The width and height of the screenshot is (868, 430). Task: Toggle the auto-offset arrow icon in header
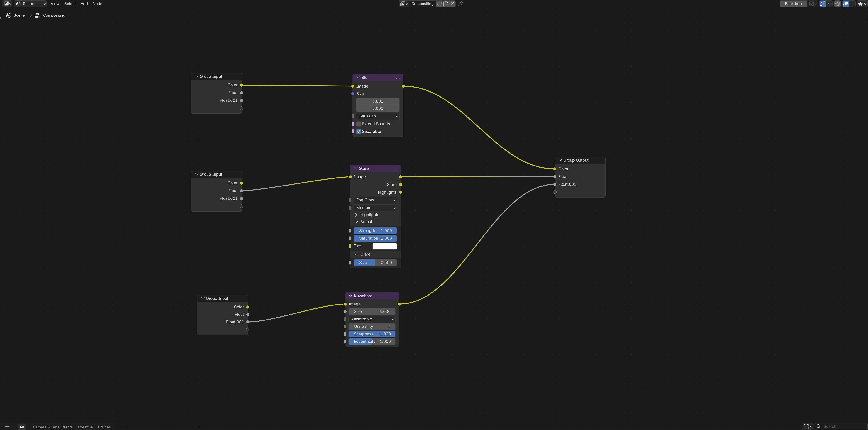click(822, 4)
